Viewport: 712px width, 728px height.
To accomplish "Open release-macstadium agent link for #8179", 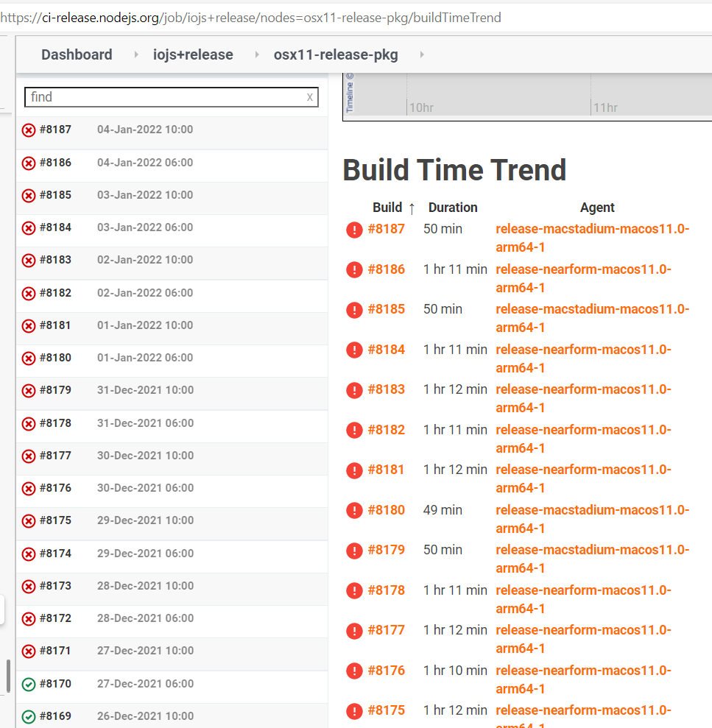I will coord(592,559).
